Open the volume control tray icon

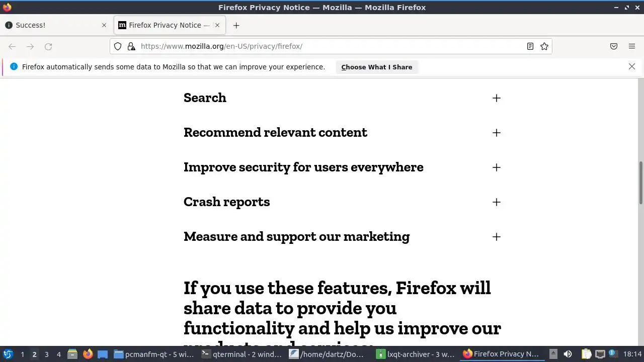(x=568, y=354)
